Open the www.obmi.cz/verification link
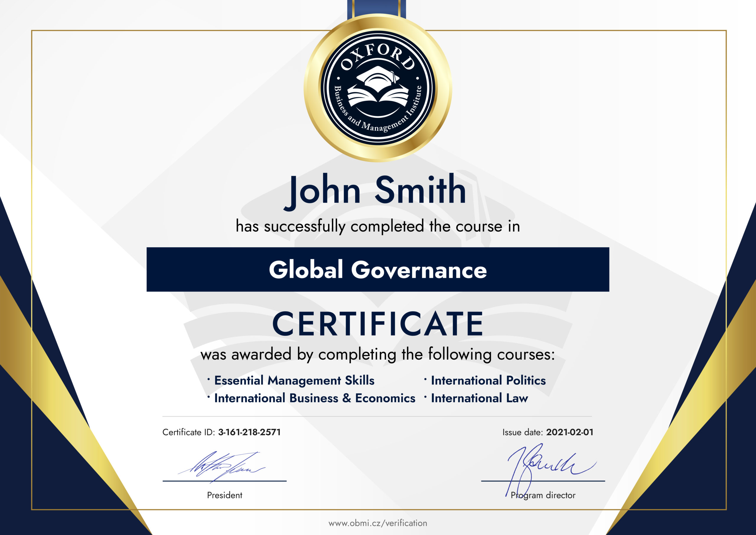Viewport: 756px width, 535px height. (378, 523)
